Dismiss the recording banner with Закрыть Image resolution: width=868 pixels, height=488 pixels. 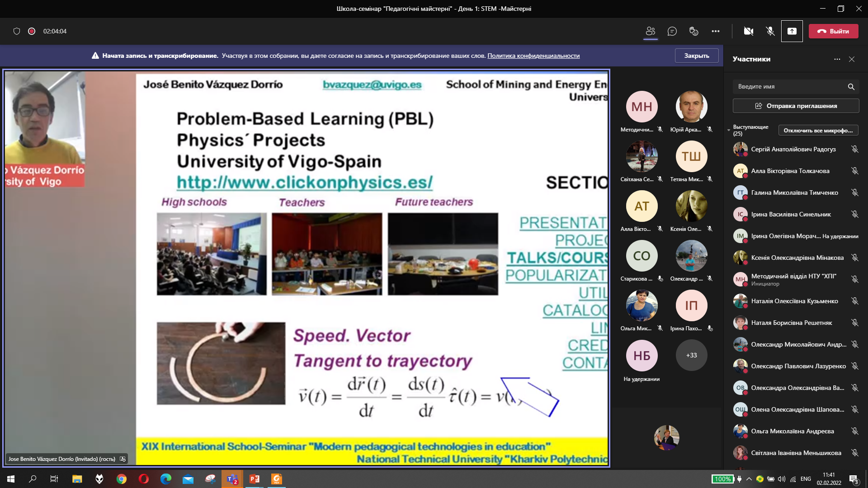click(697, 56)
